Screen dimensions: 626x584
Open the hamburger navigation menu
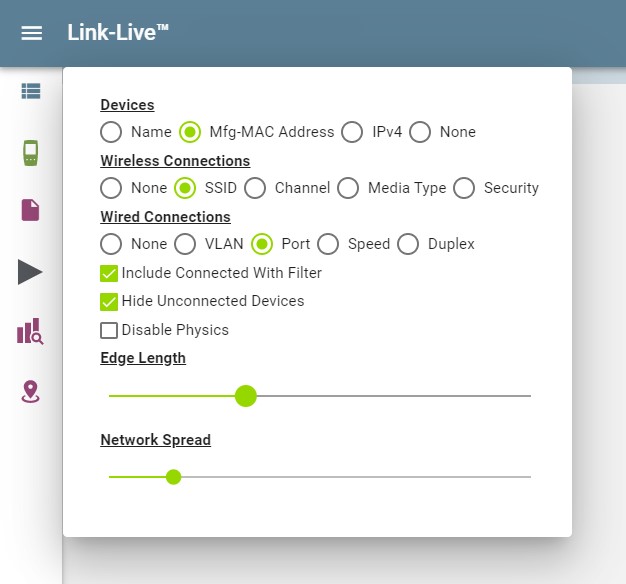32,33
